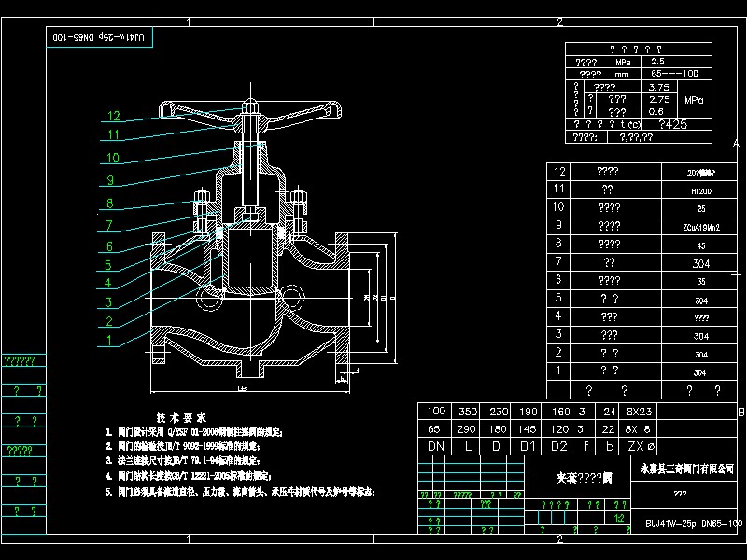747x560 pixels.
Task: Select green callout number 9
Action: [x=110, y=180]
